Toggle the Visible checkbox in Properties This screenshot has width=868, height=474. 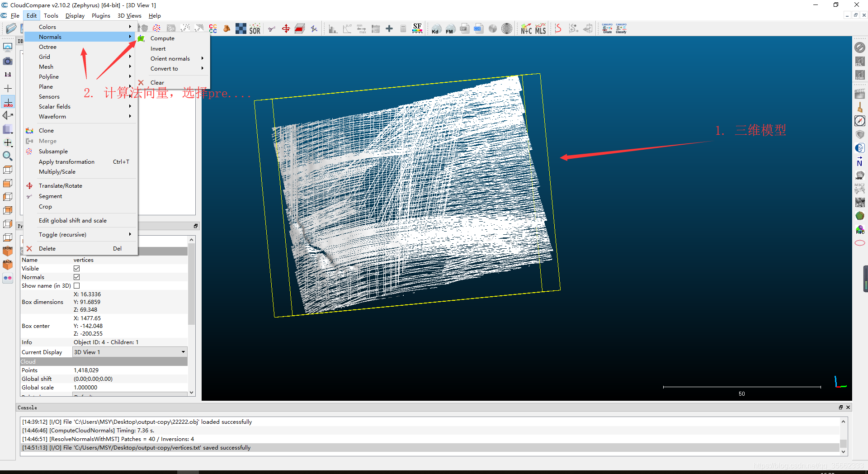pos(77,269)
